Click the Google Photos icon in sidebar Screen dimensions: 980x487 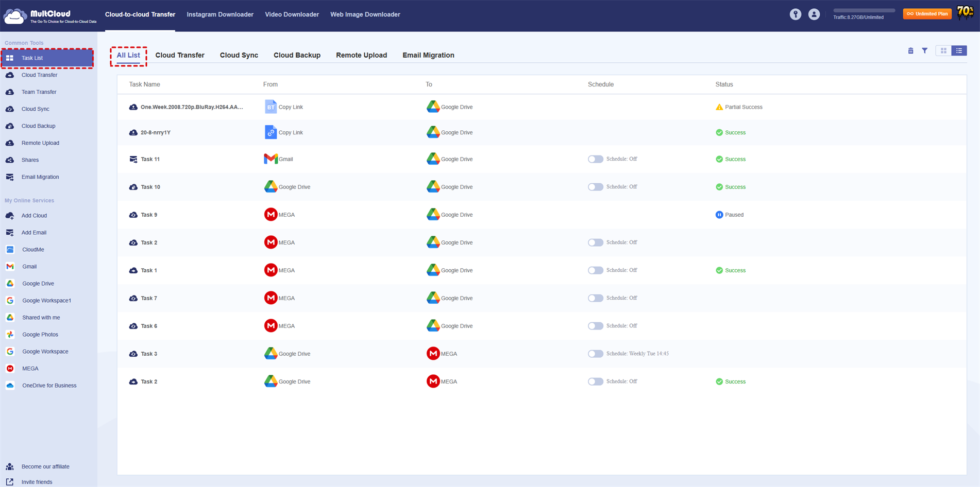click(x=10, y=335)
